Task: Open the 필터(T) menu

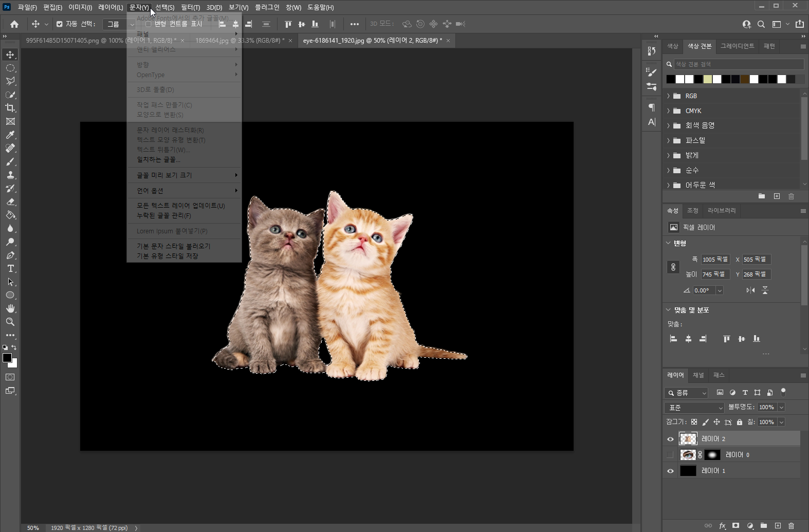Action: [x=190, y=7]
